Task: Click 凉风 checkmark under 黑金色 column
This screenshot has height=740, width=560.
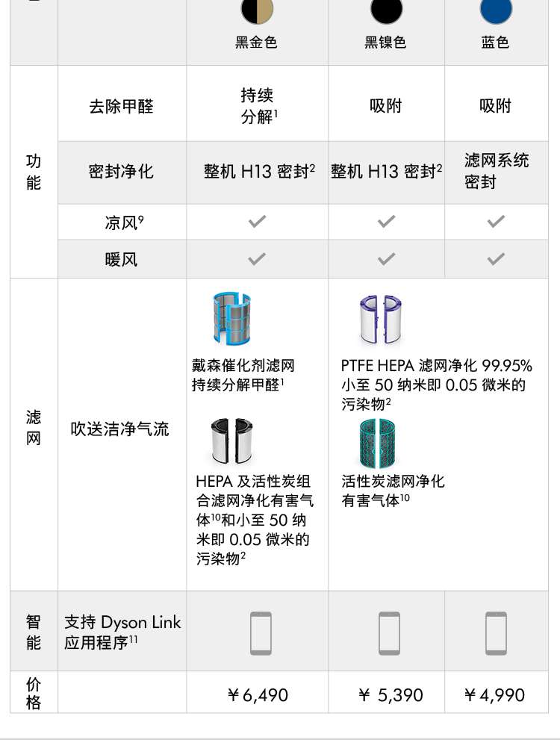Action: tap(257, 221)
